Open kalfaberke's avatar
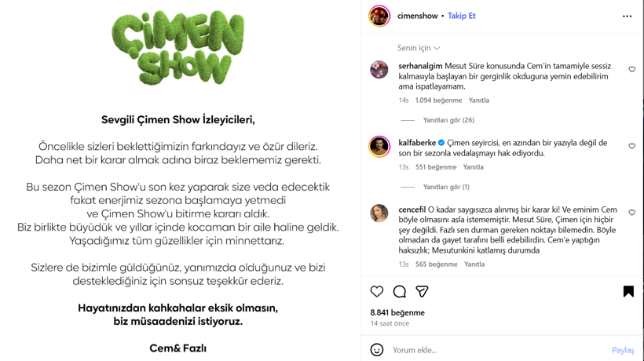This screenshot has width=644, height=361. pyautogui.click(x=379, y=147)
